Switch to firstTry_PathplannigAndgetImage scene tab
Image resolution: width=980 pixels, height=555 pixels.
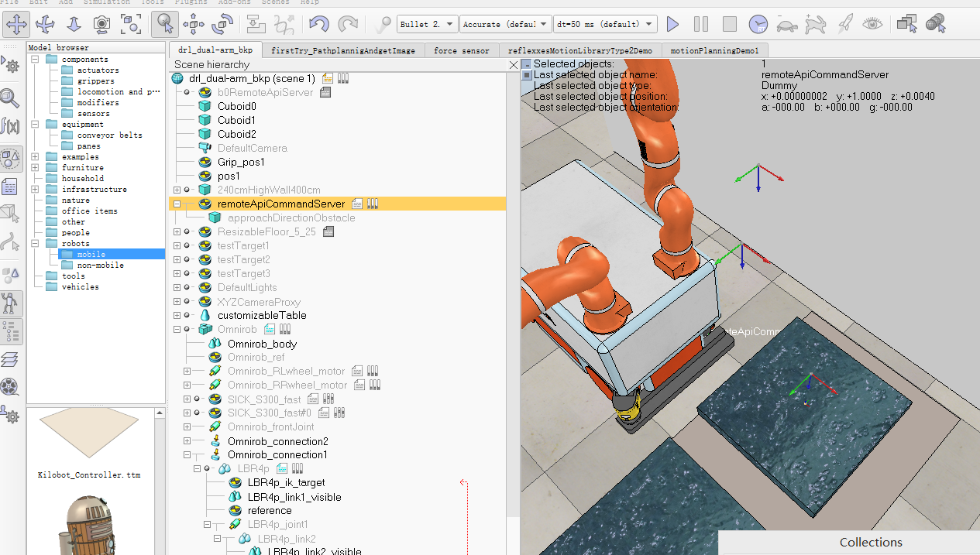[x=343, y=50]
